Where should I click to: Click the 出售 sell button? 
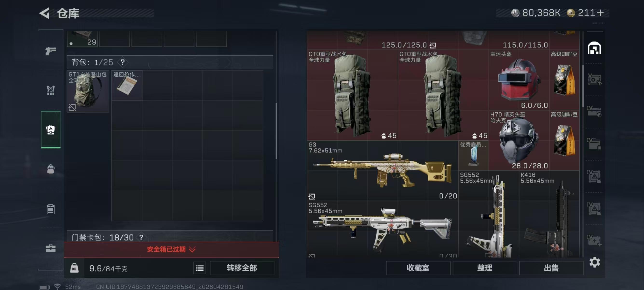point(551,268)
